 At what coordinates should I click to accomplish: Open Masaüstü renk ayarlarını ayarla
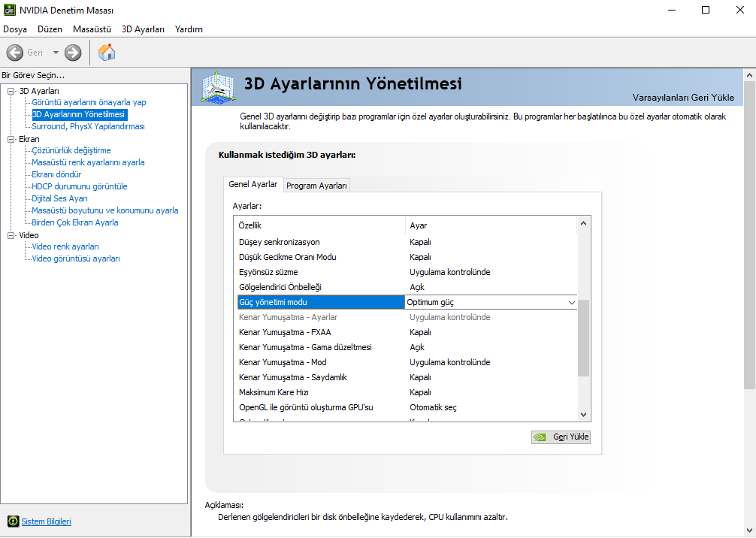point(88,162)
